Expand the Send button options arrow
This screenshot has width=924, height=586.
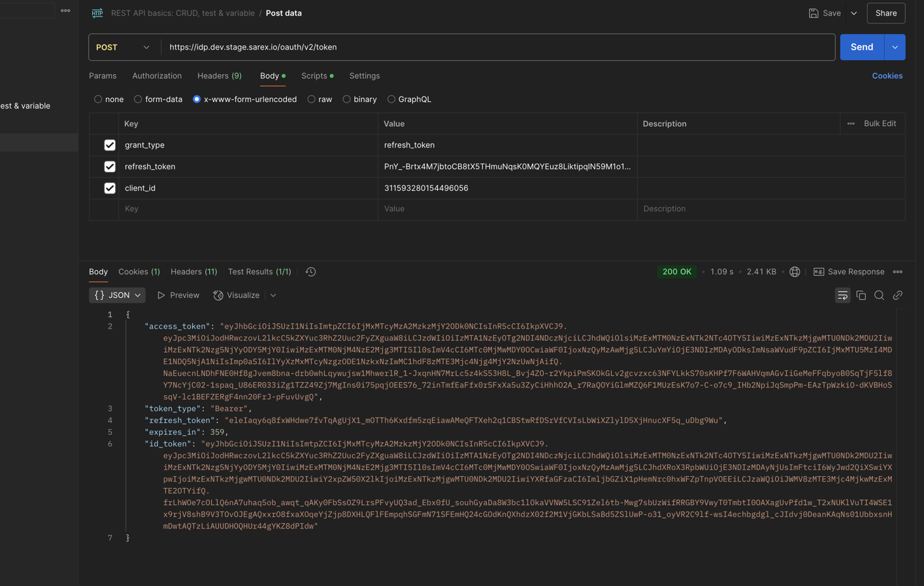[x=895, y=47]
